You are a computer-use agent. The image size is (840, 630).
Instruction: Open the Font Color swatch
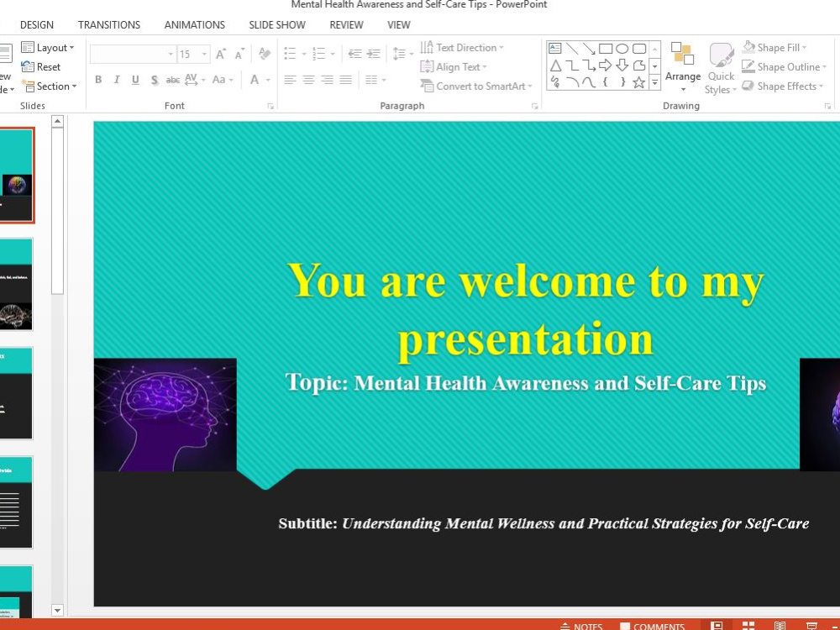coord(254,80)
